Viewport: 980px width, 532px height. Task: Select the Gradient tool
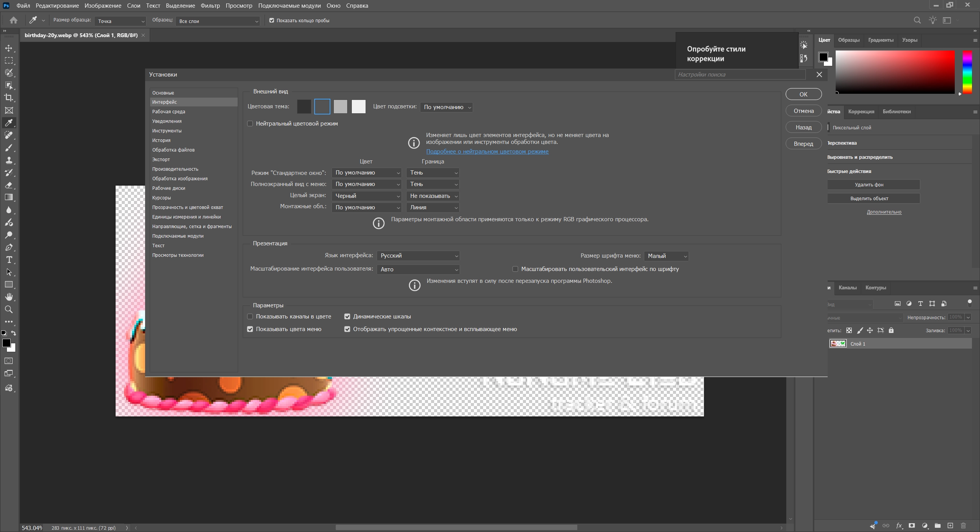point(9,197)
